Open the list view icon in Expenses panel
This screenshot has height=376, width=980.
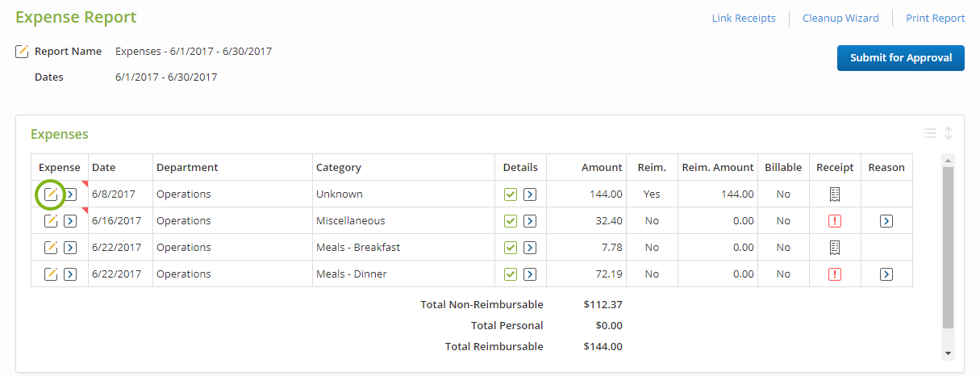click(930, 133)
